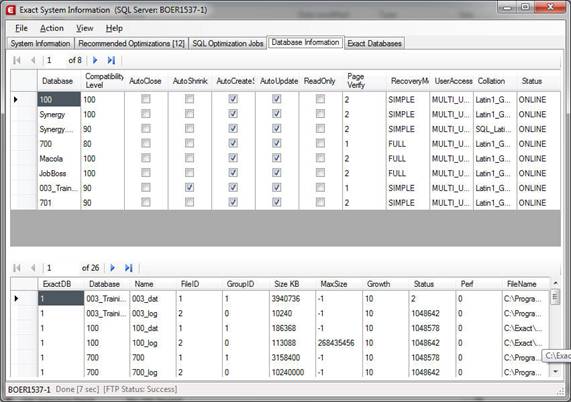This screenshot has height=402, width=571.
Task: Select database cell '701'
Action: tap(59, 202)
